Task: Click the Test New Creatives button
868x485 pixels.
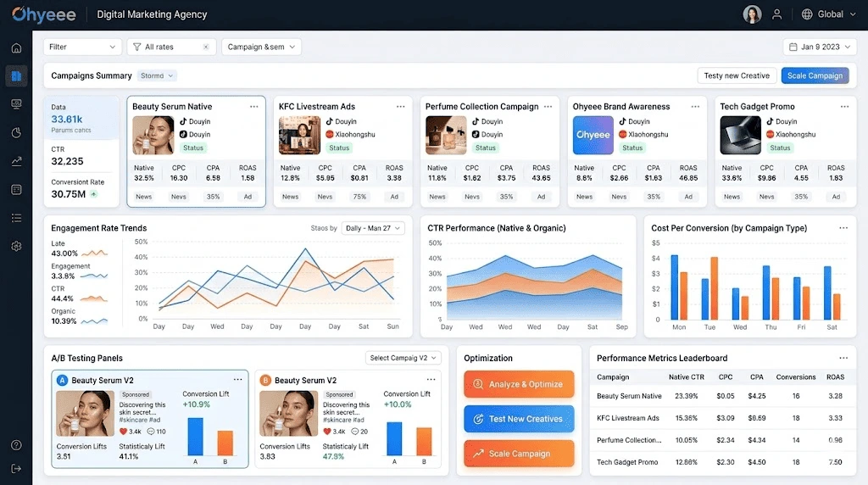Action: (519, 419)
